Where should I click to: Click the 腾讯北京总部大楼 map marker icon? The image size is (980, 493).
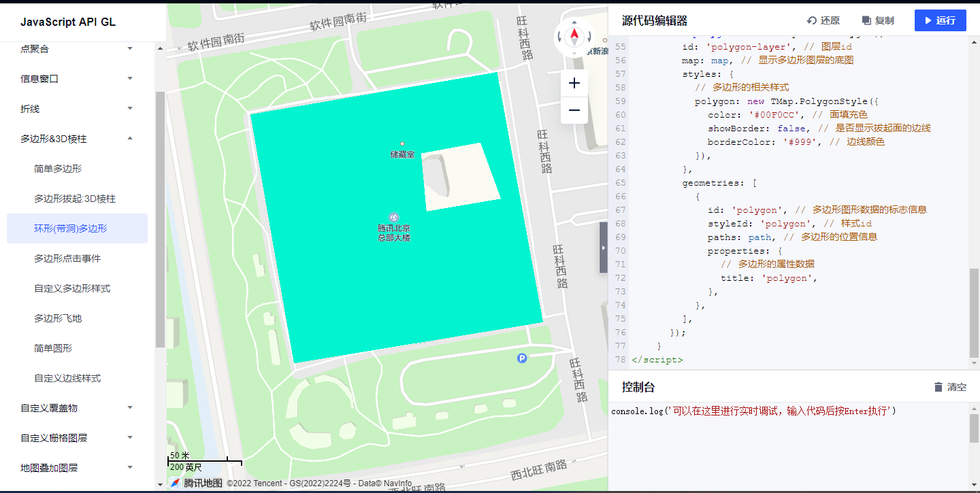point(394,218)
